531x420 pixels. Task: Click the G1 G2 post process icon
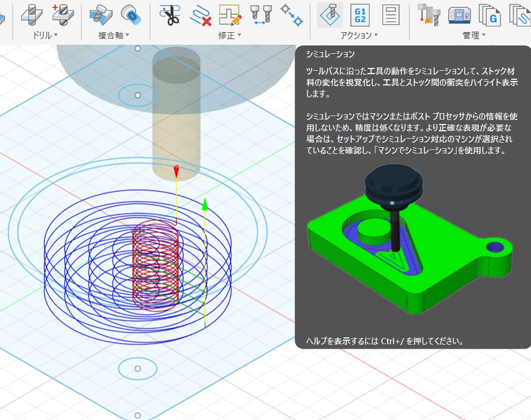[360, 15]
